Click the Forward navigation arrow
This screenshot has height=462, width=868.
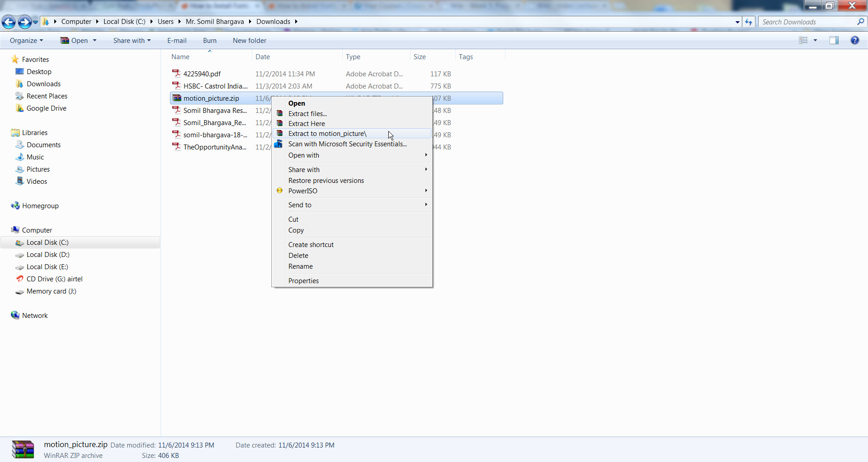[x=24, y=22]
